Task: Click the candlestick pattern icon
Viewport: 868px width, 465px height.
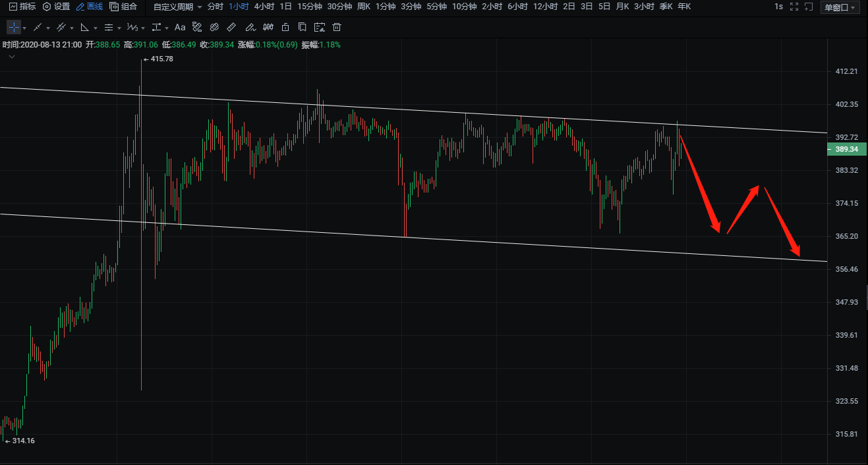Action: pyautogui.click(x=268, y=27)
